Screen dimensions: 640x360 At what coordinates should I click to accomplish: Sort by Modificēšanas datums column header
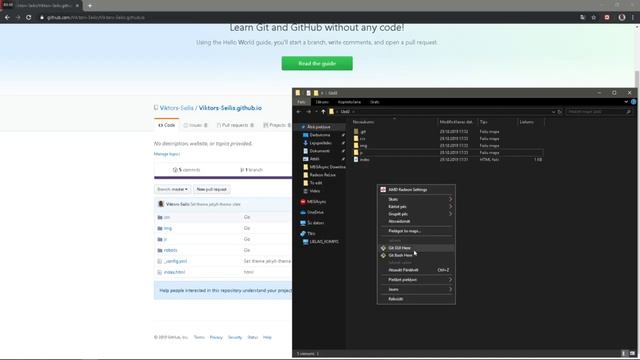(x=456, y=122)
